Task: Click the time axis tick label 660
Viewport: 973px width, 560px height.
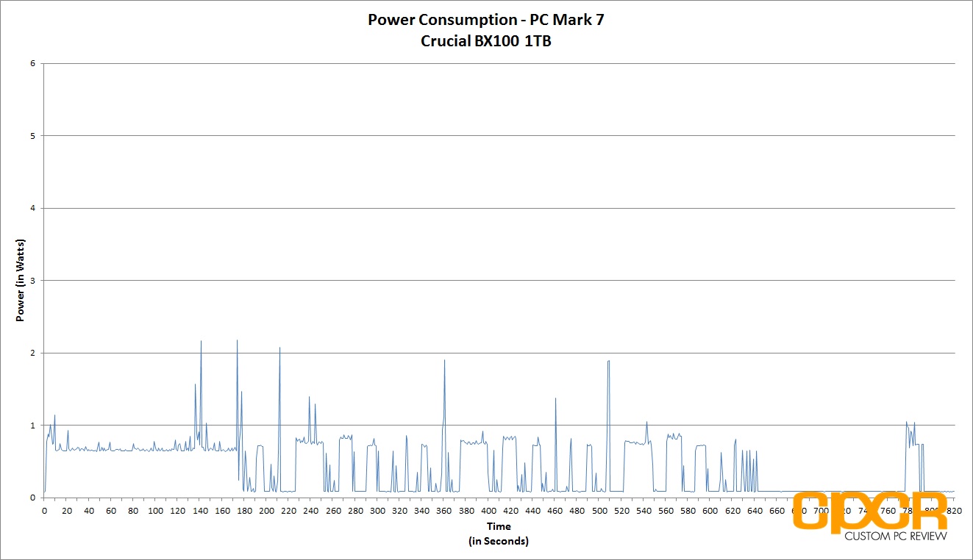Action: click(777, 510)
